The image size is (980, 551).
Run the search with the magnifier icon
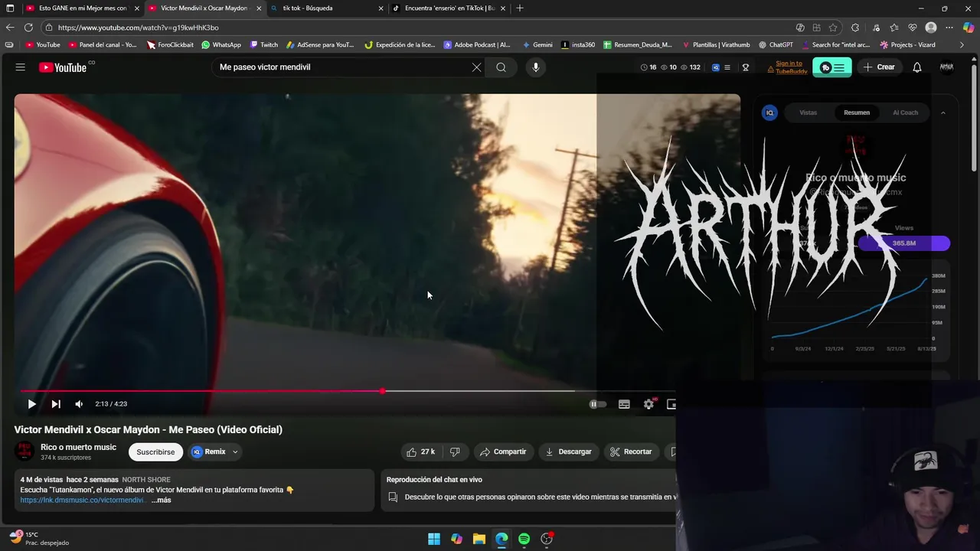501,67
